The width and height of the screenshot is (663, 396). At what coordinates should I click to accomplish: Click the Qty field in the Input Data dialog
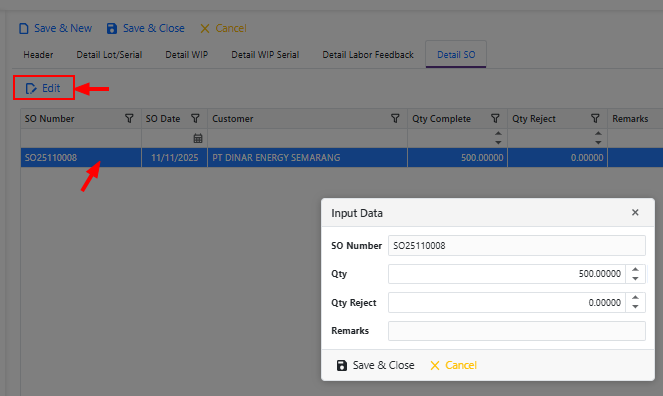pos(507,274)
